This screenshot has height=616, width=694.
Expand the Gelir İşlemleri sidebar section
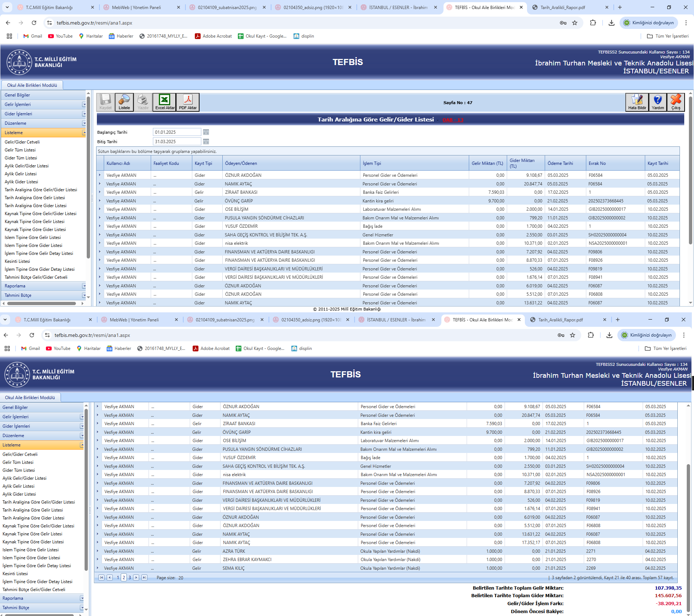point(84,104)
